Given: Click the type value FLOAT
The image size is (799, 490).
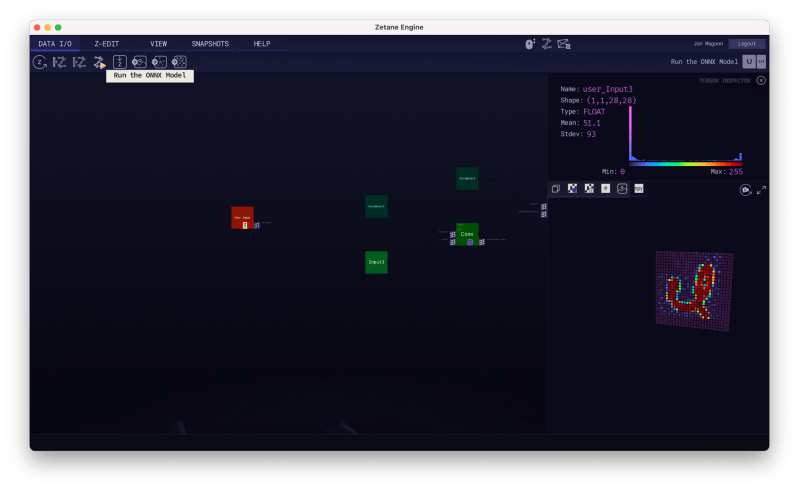Looking at the screenshot, I should [x=594, y=112].
